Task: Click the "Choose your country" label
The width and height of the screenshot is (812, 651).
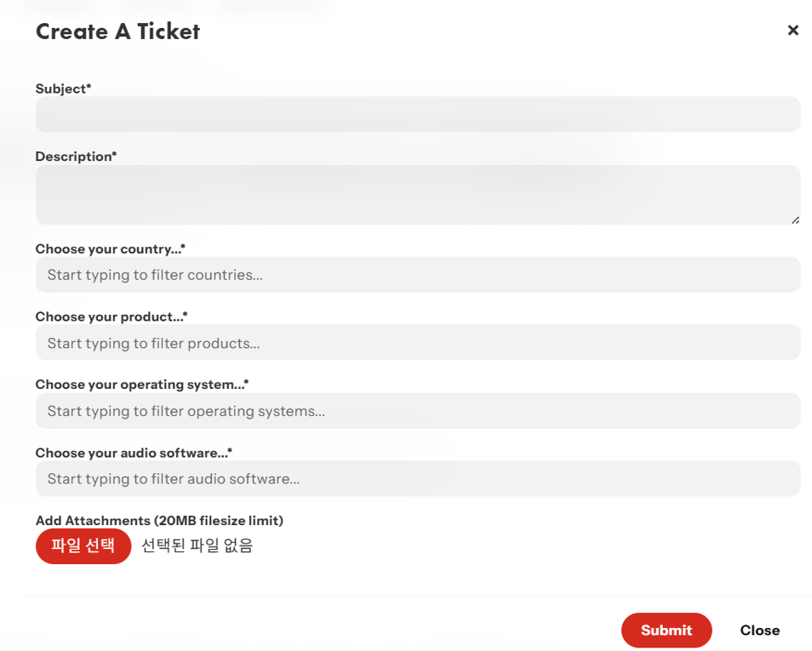Action: tap(110, 248)
